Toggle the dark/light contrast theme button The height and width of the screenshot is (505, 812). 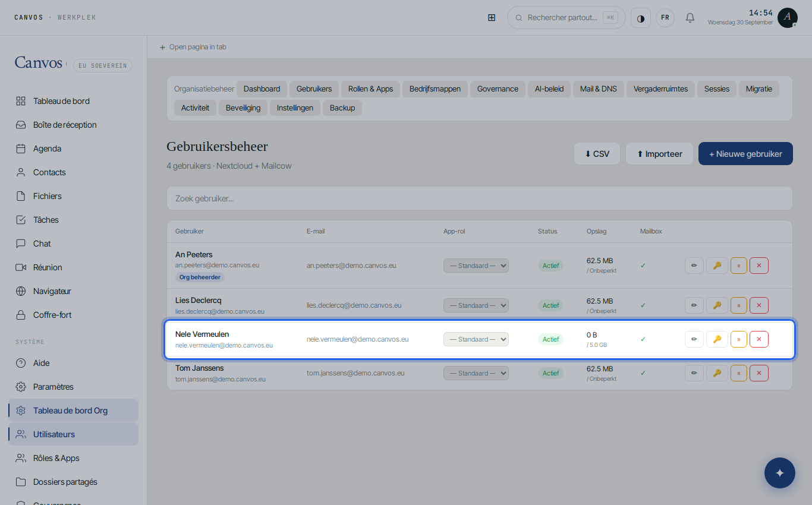641,18
